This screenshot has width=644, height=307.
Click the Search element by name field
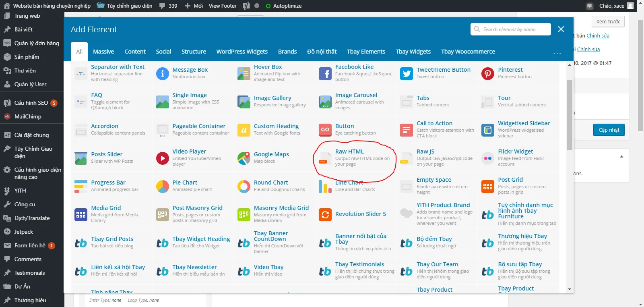coord(511,29)
